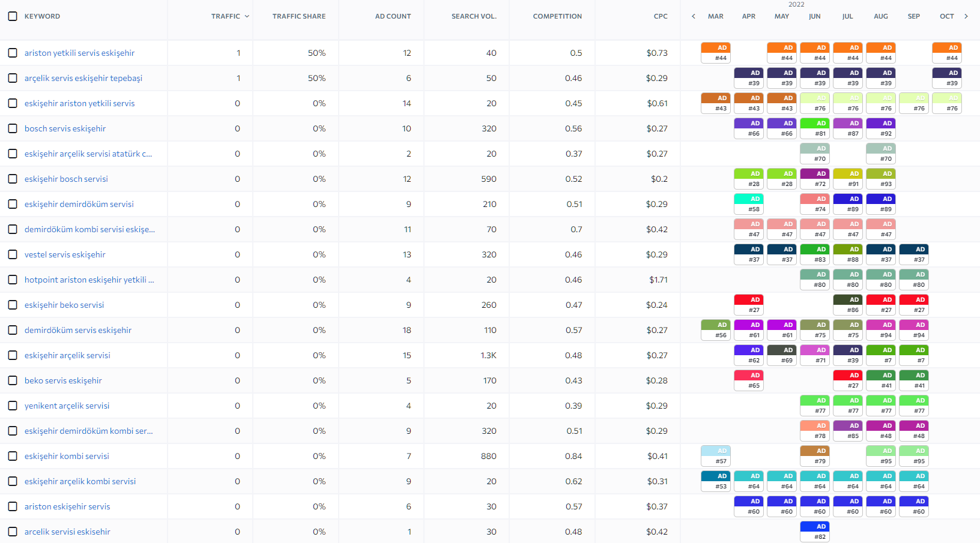
Task: Sort by the SEARCH VOL. column header
Action: click(x=474, y=16)
